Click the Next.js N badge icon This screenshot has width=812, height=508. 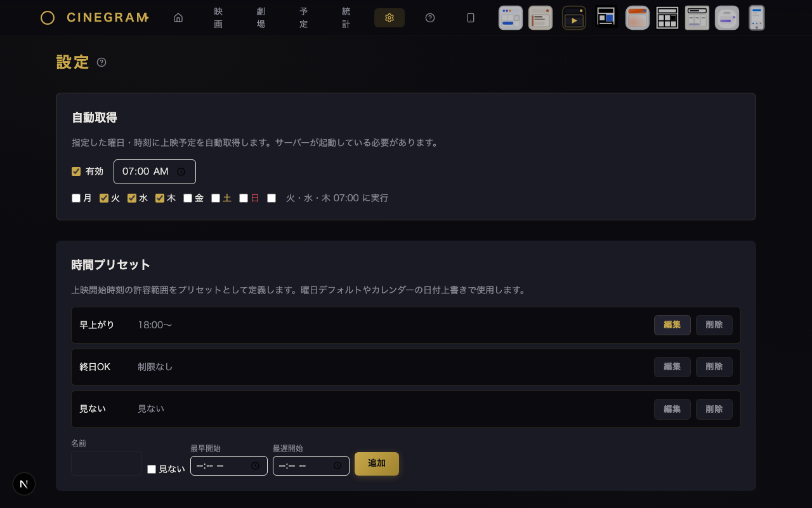[x=24, y=484]
